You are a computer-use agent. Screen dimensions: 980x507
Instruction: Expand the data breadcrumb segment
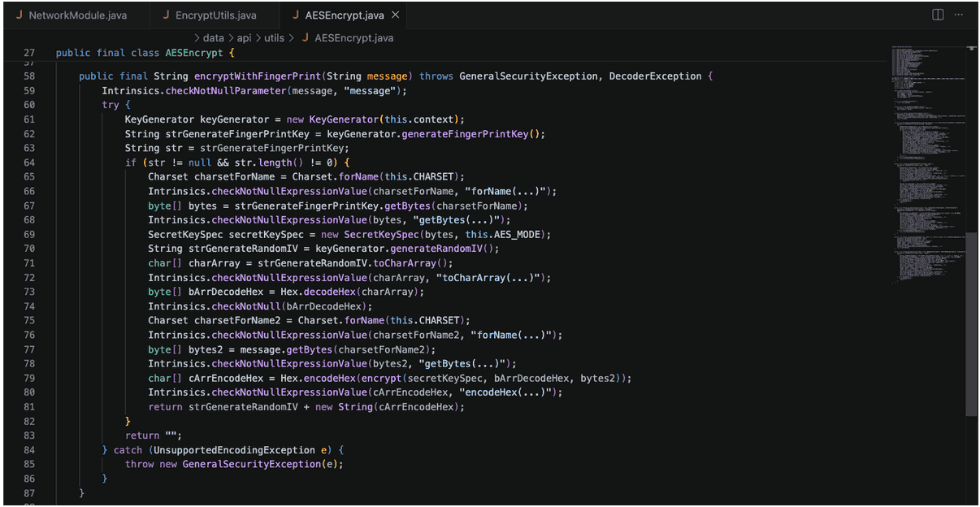coord(213,38)
